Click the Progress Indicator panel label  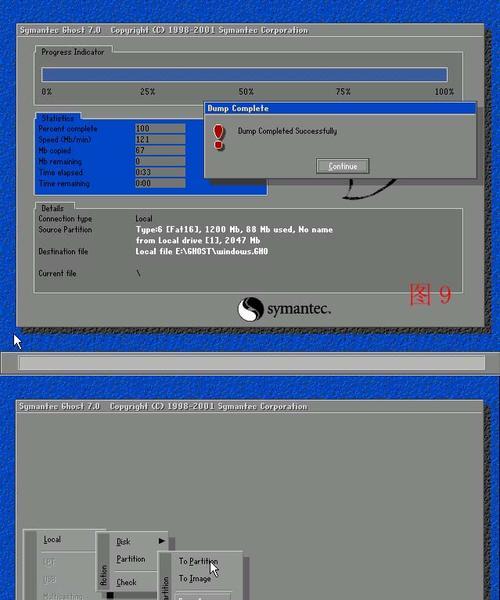click(x=73, y=52)
